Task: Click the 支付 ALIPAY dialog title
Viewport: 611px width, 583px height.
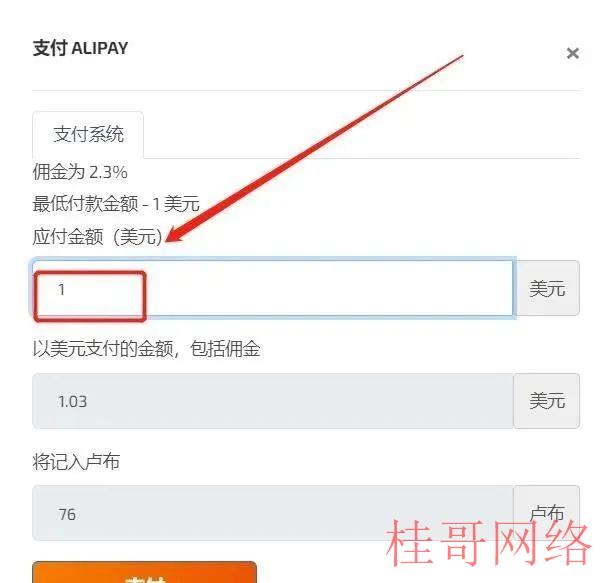Action: click(81, 48)
